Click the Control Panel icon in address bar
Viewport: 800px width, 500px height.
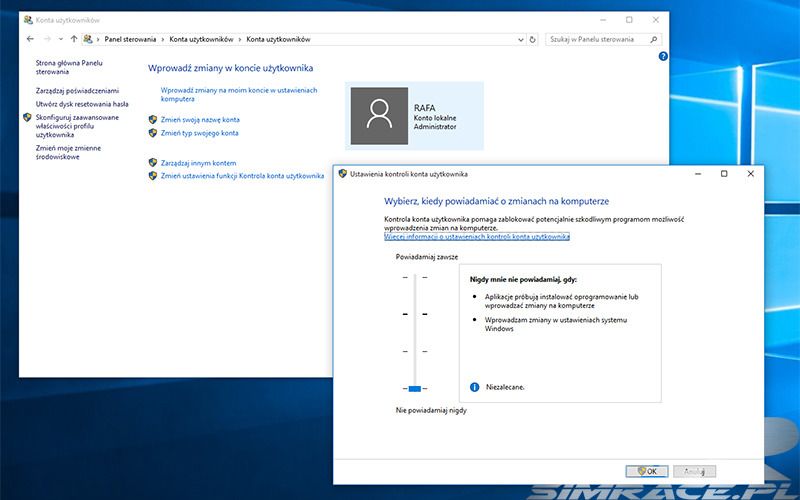[x=89, y=39]
